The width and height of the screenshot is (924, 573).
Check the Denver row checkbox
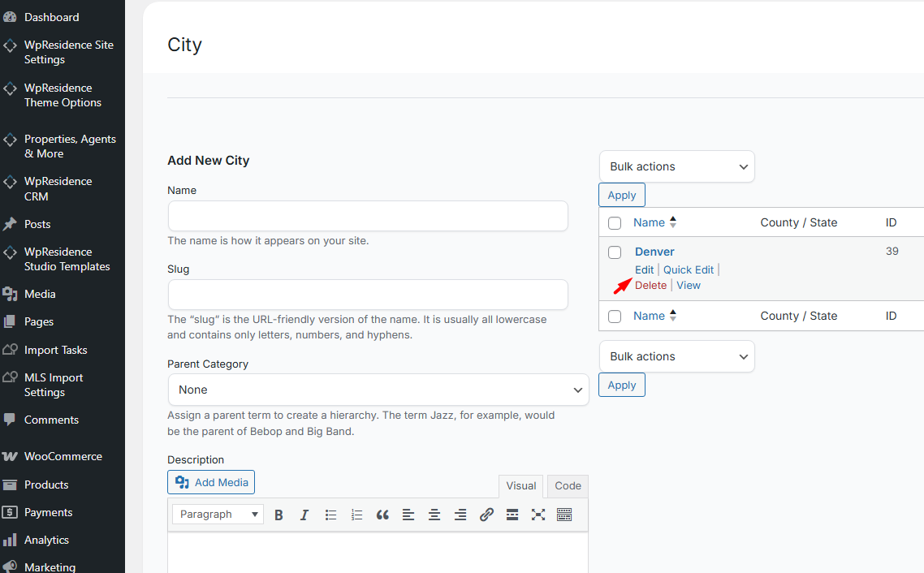[x=615, y=252]
